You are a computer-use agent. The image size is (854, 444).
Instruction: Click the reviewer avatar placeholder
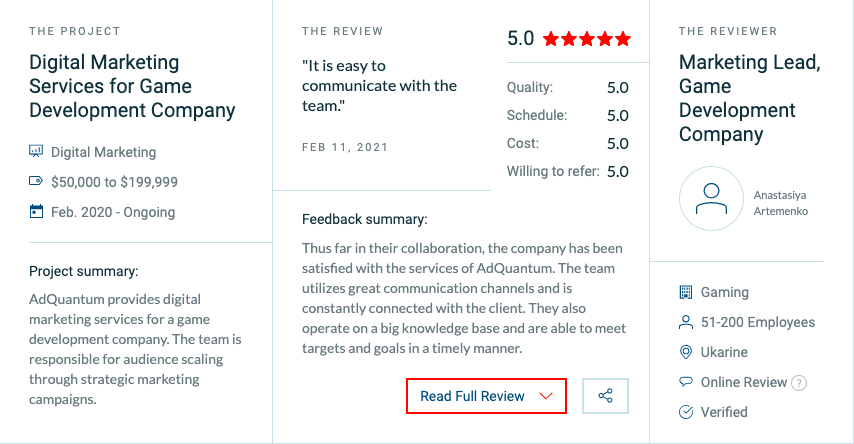pyautogui.click(x=711, y=199)
